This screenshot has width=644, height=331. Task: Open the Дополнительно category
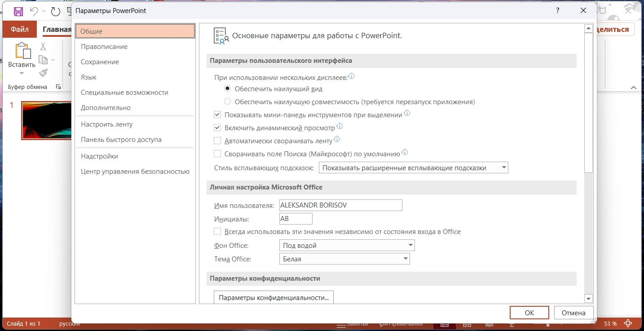tap(135, 108)
